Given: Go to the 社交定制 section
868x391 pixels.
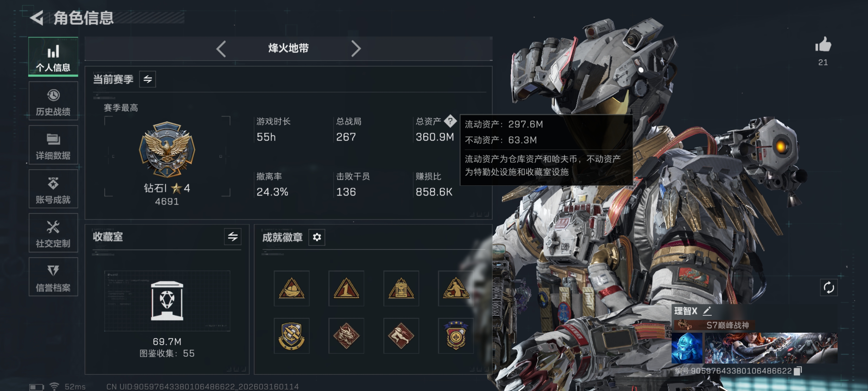Looking at the screenshot, I should coord(53,233).
